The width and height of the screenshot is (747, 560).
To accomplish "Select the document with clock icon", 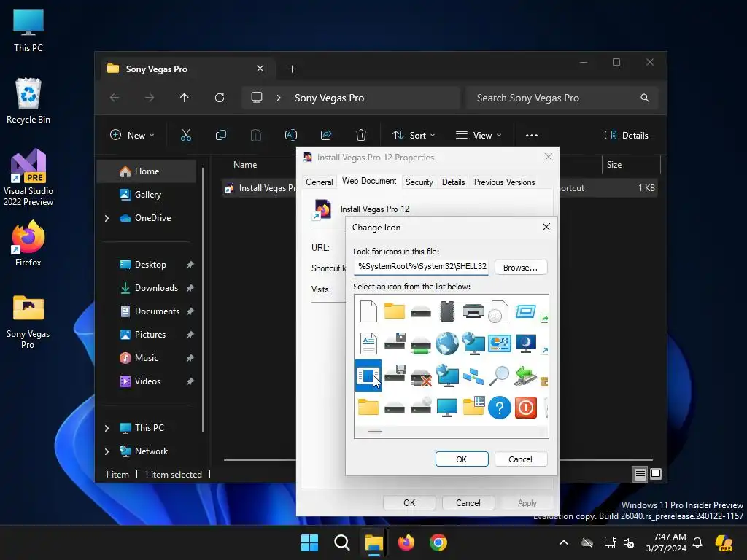I will pos(499,311).
